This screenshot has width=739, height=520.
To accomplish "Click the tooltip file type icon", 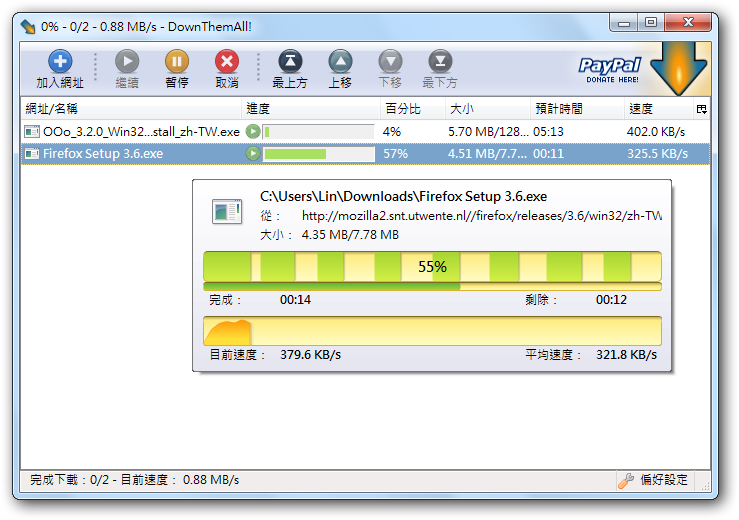I will point(227,212).
